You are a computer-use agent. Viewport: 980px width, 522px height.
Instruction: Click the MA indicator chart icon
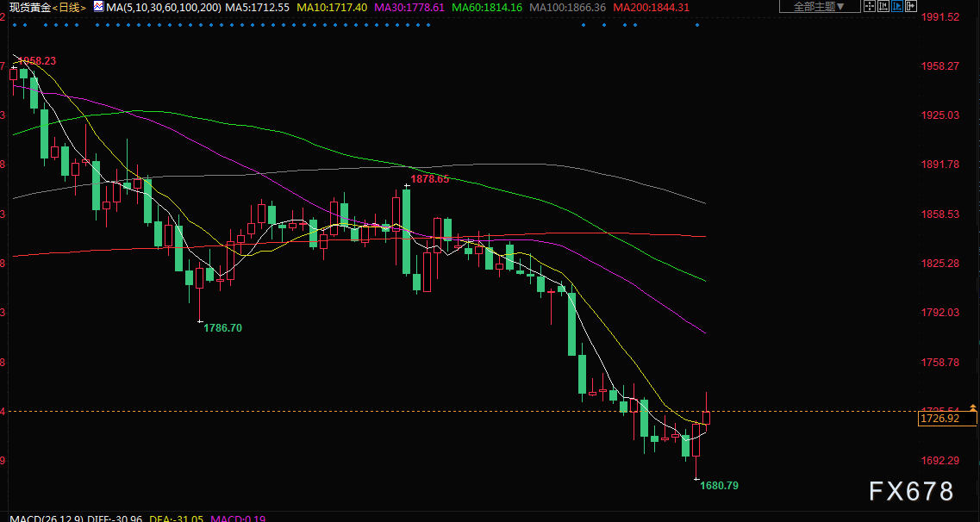tap(98, 7)
